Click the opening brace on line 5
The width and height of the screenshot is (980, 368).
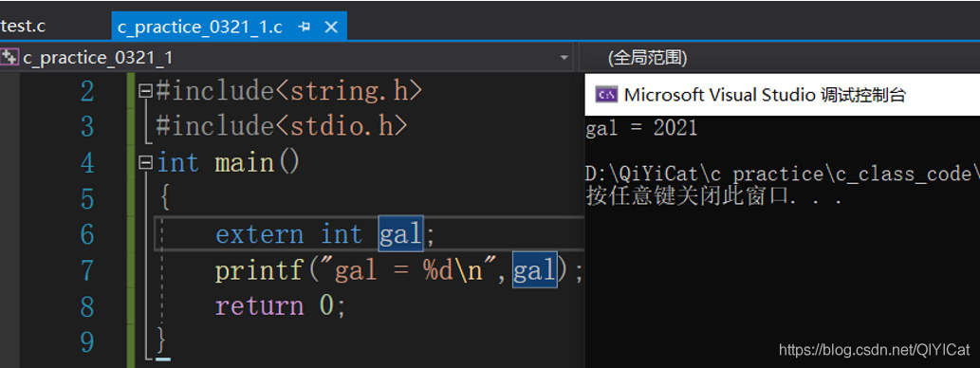(164, 198)
